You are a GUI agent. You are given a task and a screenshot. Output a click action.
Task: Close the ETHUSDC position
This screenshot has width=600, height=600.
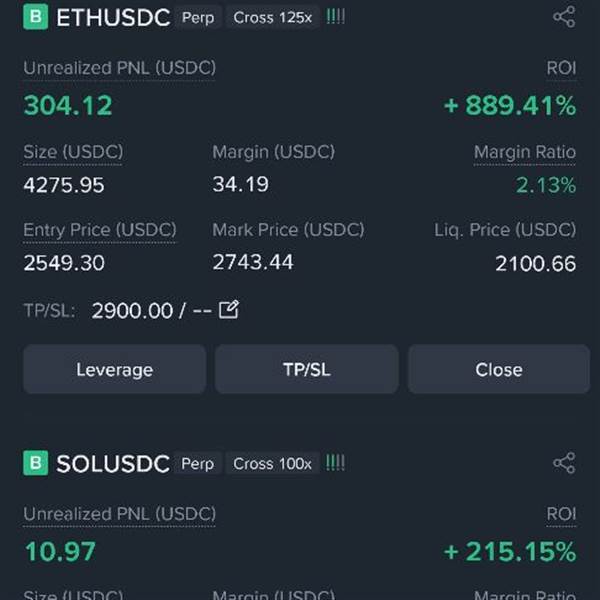(499, 369)
